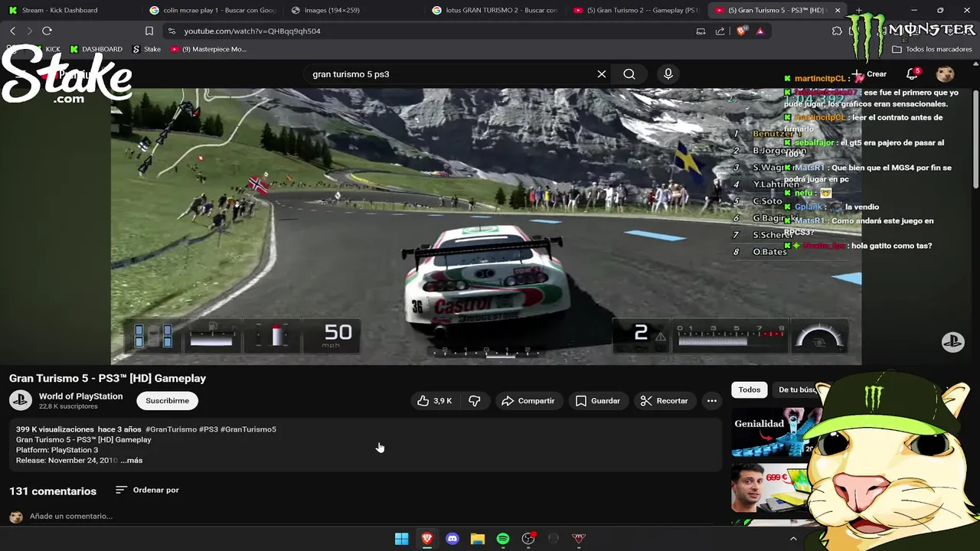Image resolution: width=980 pixels, height=551 pixels.
Task: Click the PlayStation logo watermark on the video
Action: pos(952,342)
